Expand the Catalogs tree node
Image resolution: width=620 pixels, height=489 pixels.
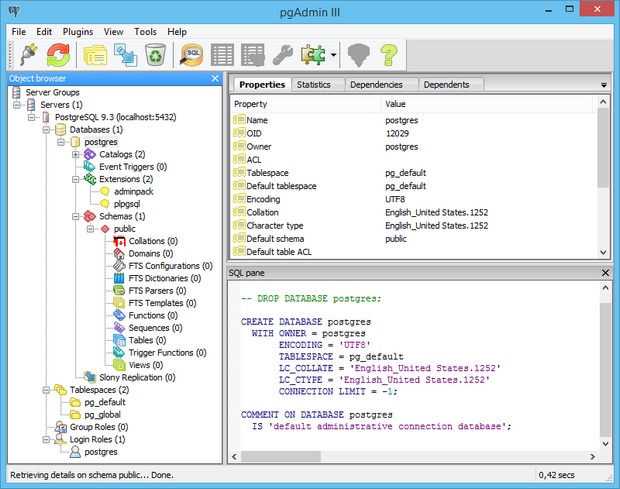click(75, 154)
